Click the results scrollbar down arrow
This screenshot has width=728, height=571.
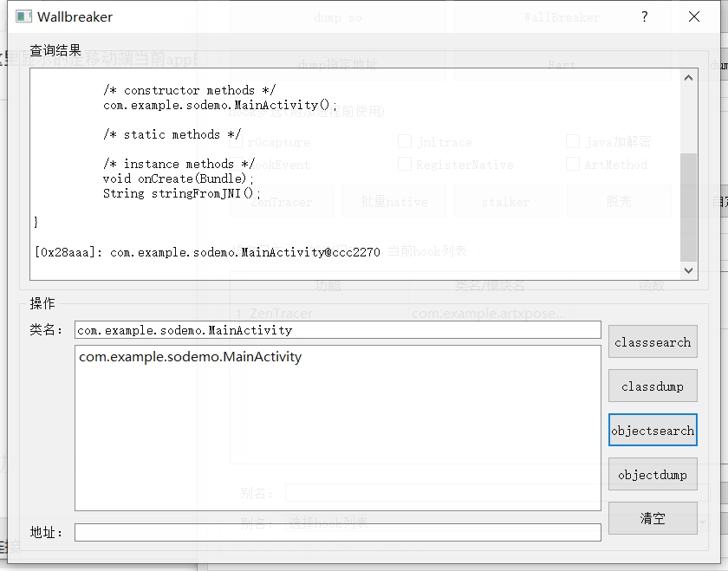tap(688, 270)
